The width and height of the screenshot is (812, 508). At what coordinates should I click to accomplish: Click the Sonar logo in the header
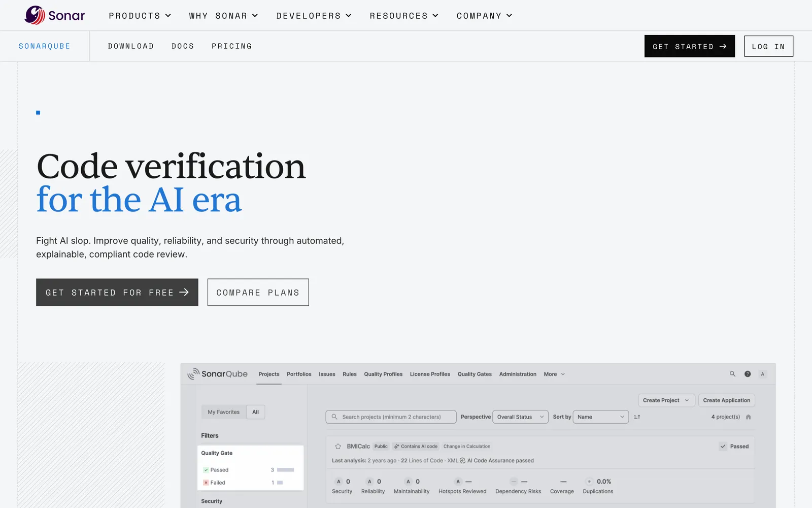[55, 15]
